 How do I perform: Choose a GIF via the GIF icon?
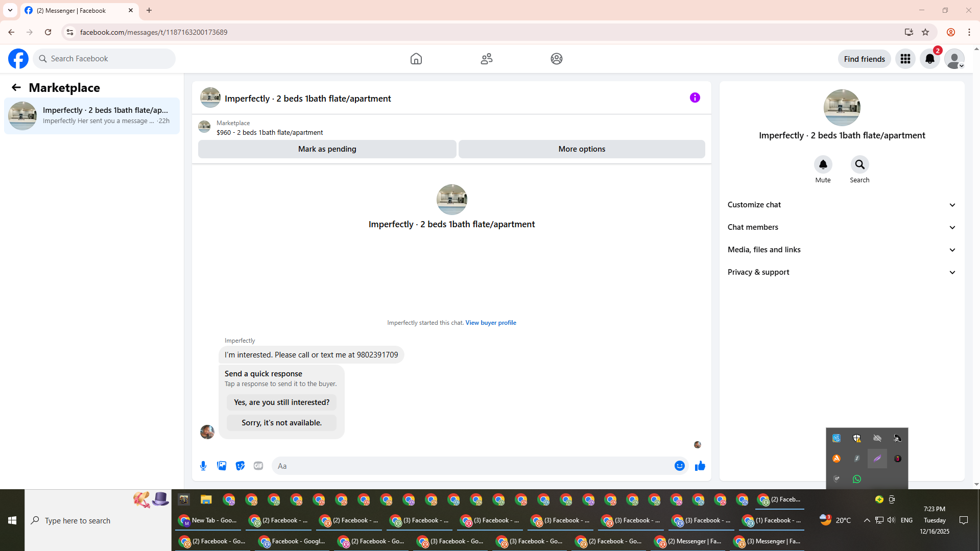pos(258,466)
